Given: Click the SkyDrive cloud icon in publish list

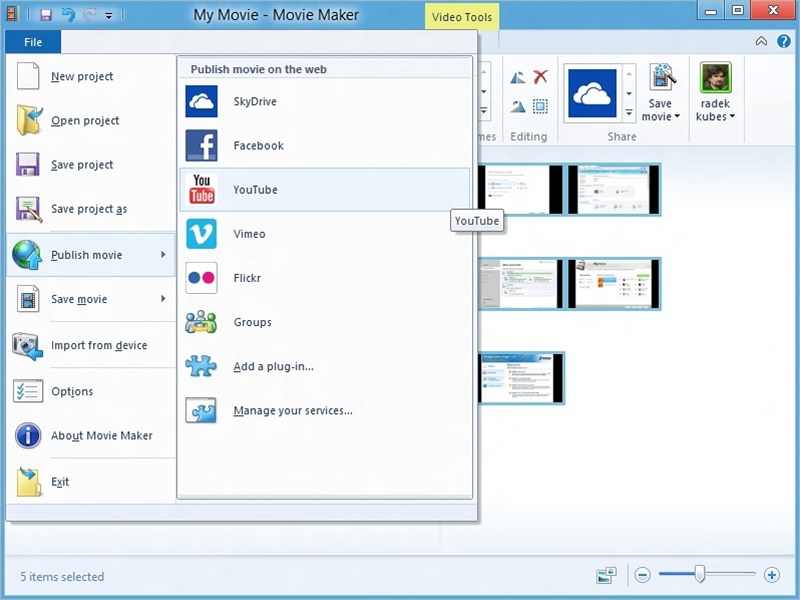Looking at the screenshot, I should pyautogui.click(x=202, y=102).
